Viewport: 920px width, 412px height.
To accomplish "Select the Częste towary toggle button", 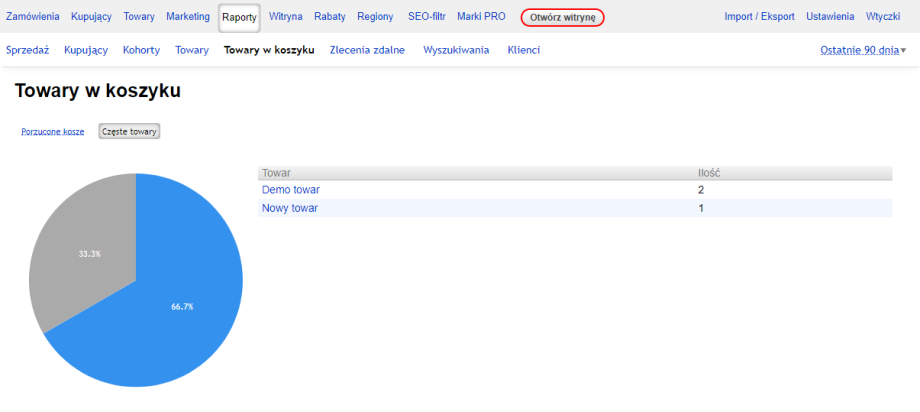I will [x=129, y=132].
